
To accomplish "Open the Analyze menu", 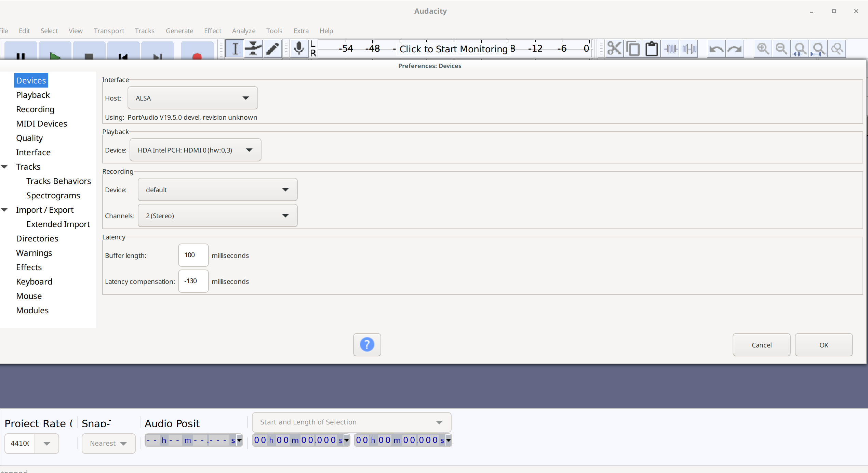I will [244, 31].
